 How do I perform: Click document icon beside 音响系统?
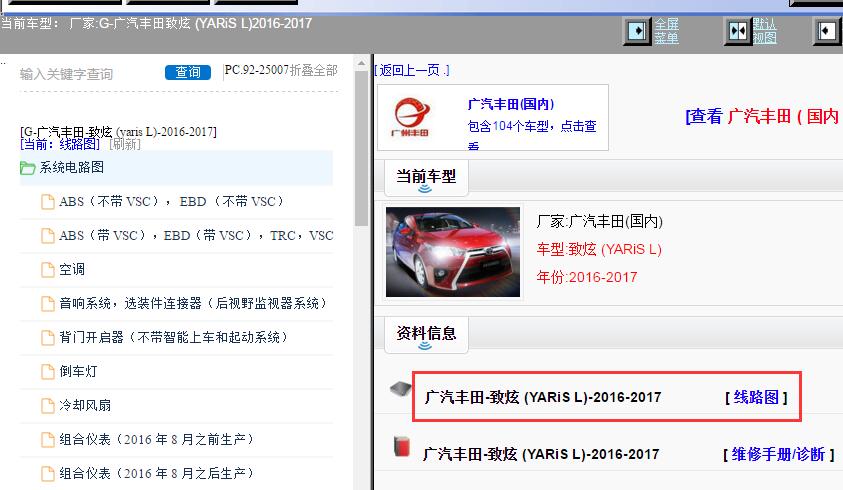coord(48,303)
